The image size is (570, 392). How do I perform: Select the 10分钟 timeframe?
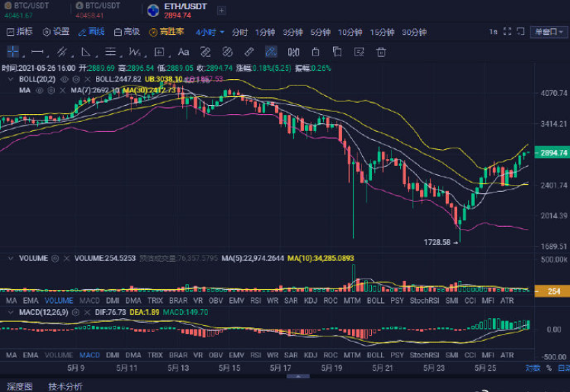coord(350,32)
